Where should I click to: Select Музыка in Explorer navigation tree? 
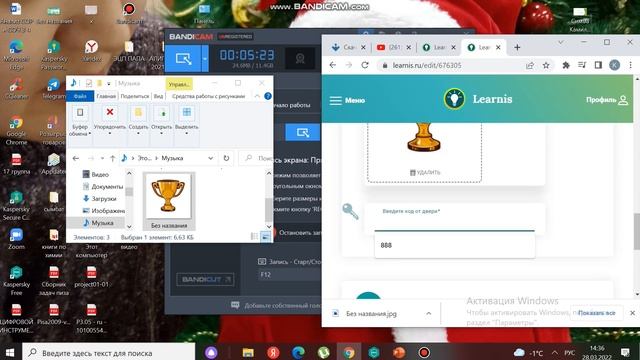coord(98,223)
